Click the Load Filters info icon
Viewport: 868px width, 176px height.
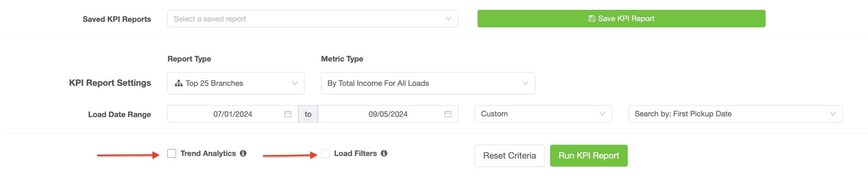pyautogui.click(x=384, y=153)
